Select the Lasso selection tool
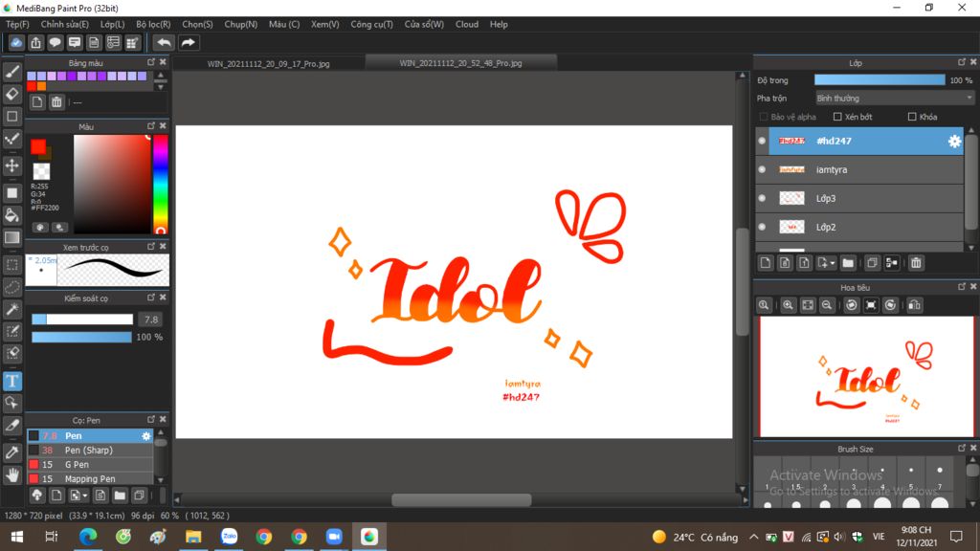Image resolution: width=980 pixels, height=551 pixels. click(x=11, y=287)
